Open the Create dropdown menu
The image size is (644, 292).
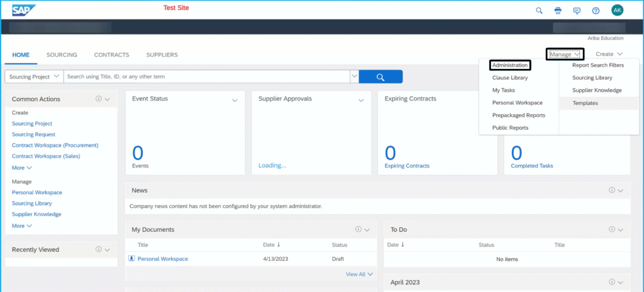coord(609,55)
